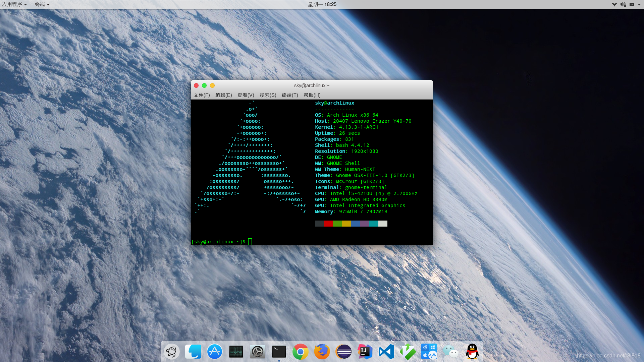Click the 'Memory: 975MiB / 7907MiB' line
Image resolution: width=644 pixels, height=362 pixels.
point(351,212)
